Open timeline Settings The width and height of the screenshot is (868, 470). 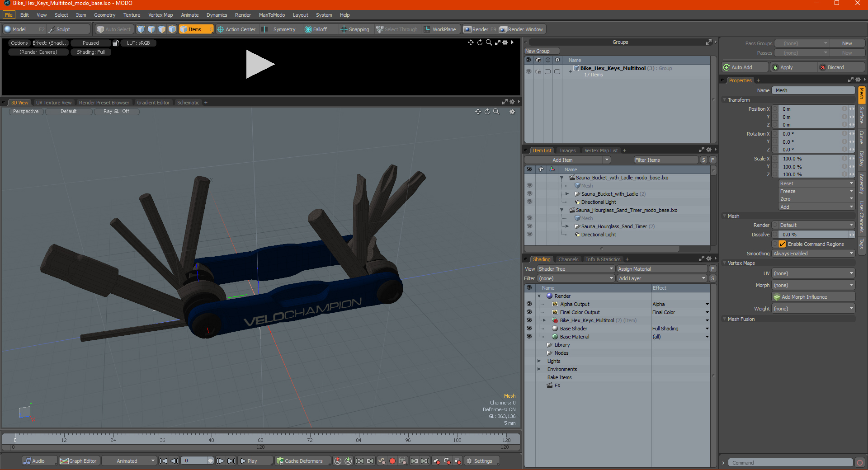482,461
